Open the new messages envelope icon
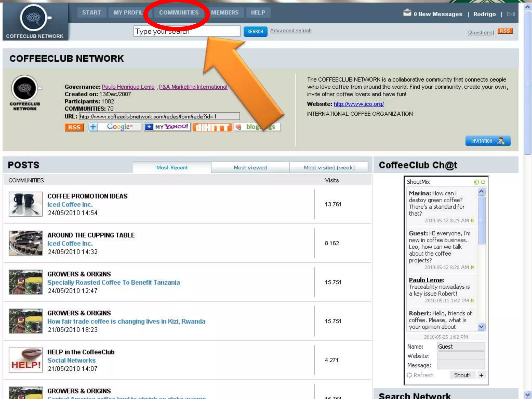The image size is (532, 399). pos(407,13)
